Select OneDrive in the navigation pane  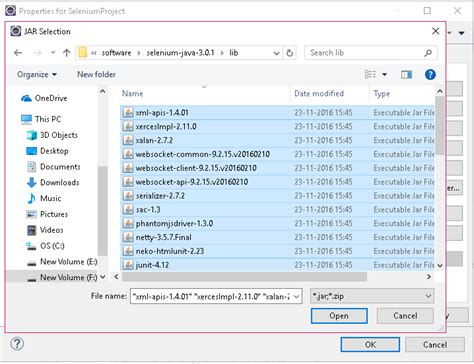tap(44, 98)
